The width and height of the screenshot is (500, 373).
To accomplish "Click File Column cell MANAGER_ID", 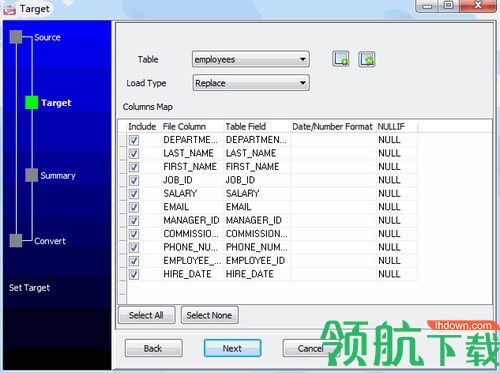I will (192, 220).
